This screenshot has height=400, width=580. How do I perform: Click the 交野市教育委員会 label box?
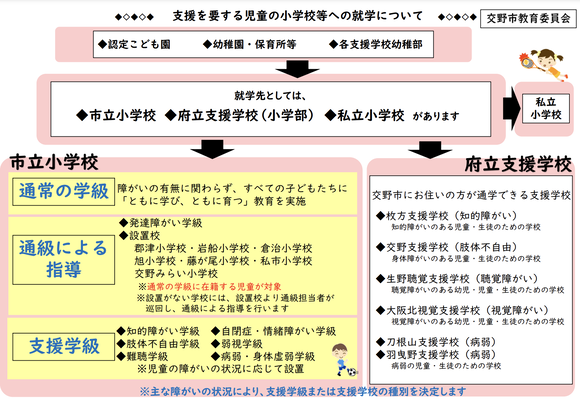(528, 19)
